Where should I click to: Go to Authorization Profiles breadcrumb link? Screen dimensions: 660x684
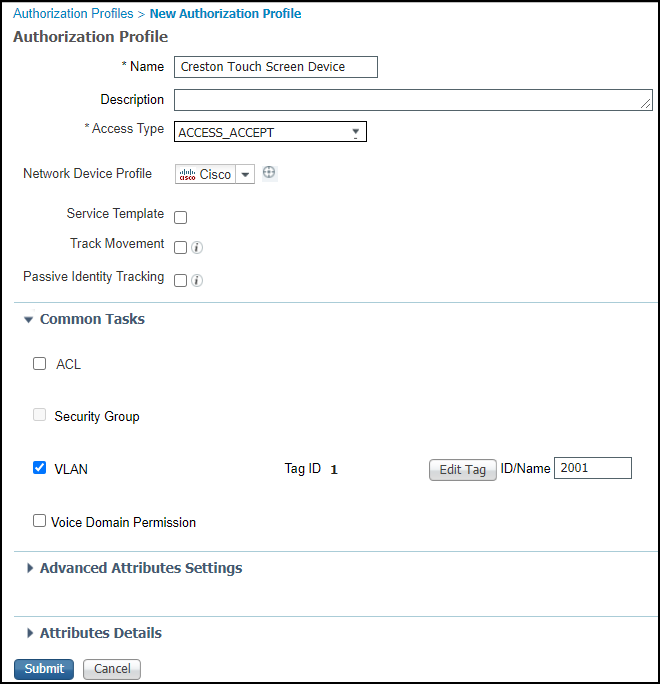coord(70,14)
